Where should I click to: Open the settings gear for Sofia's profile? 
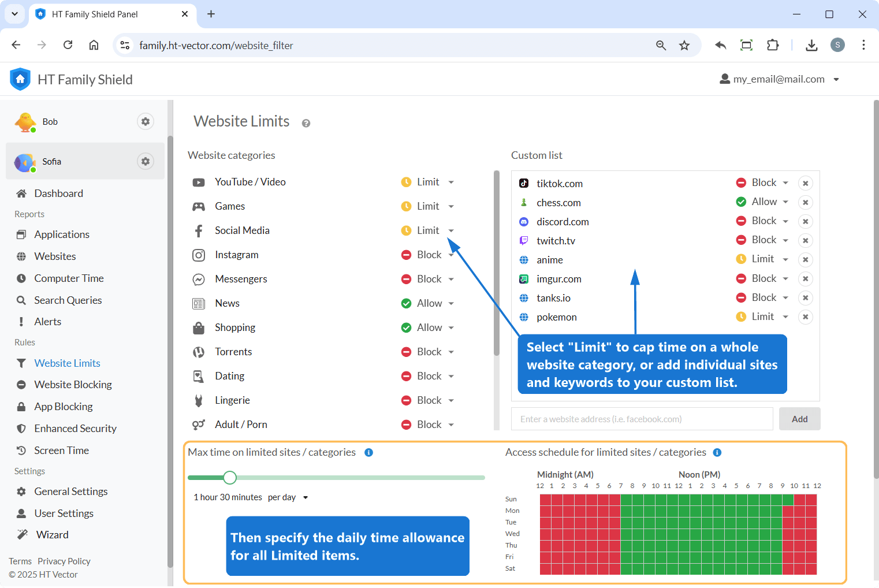click(x=146, y=161)
